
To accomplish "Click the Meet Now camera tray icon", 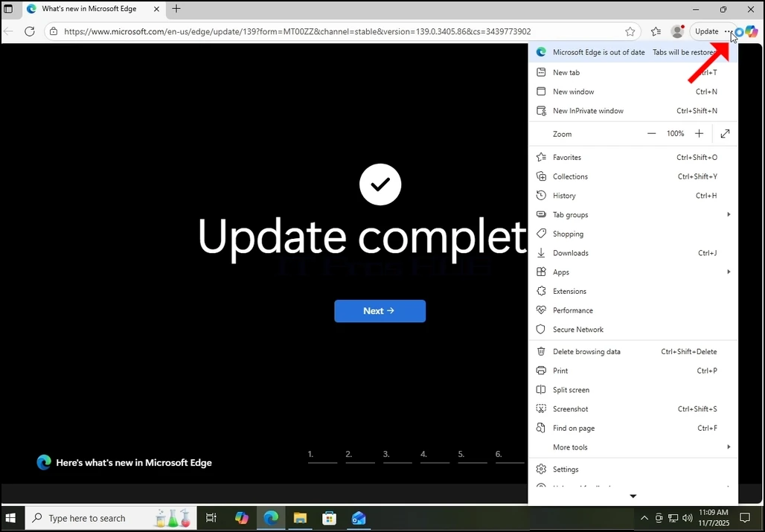I will tap(659, 518).
